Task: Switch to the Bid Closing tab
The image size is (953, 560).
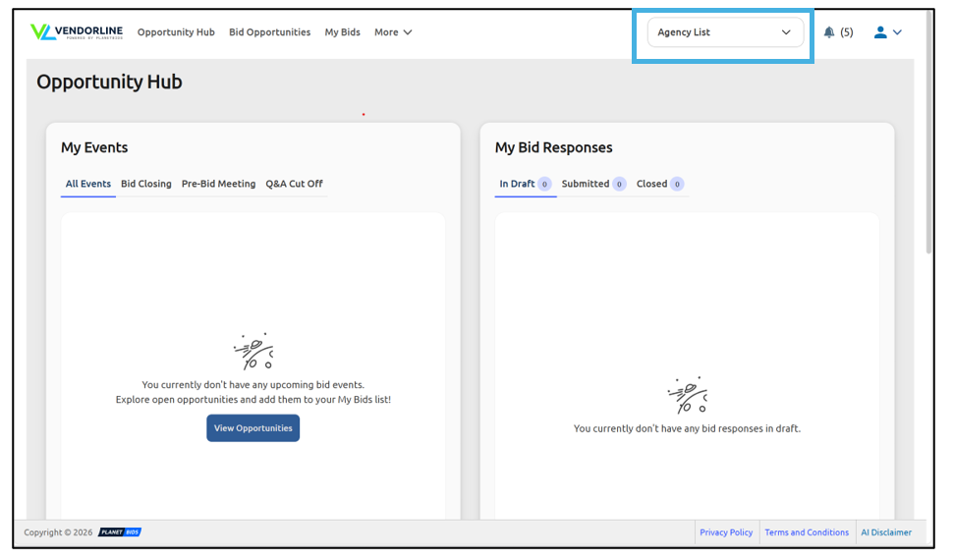Action: [146, 184]
